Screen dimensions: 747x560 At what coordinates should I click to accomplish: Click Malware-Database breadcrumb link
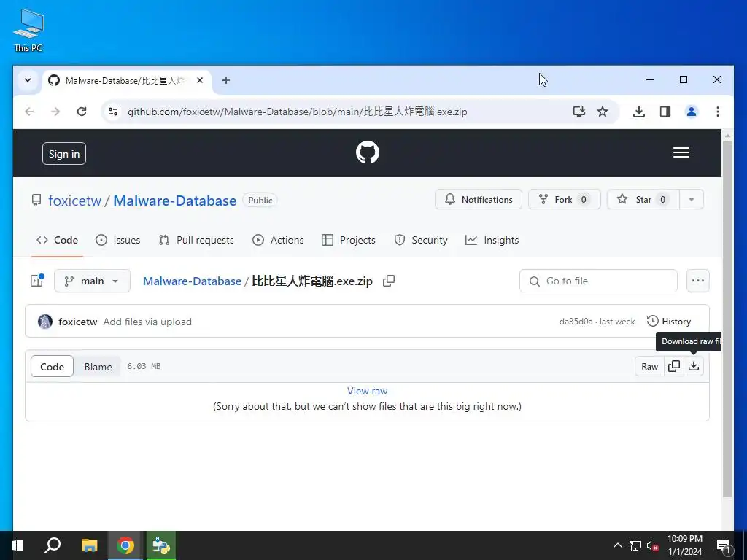tap(192, 281)
